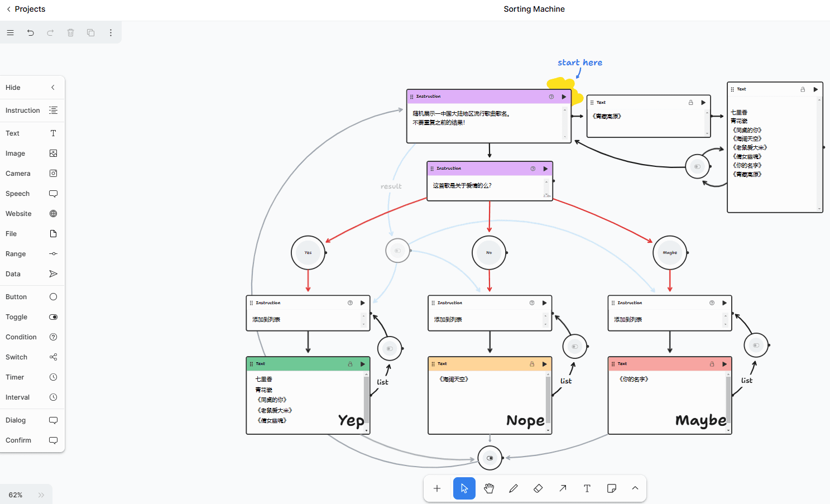The image size is (830, 504).
Task: Click the plus add tool
Action: [x=437, y=488]
